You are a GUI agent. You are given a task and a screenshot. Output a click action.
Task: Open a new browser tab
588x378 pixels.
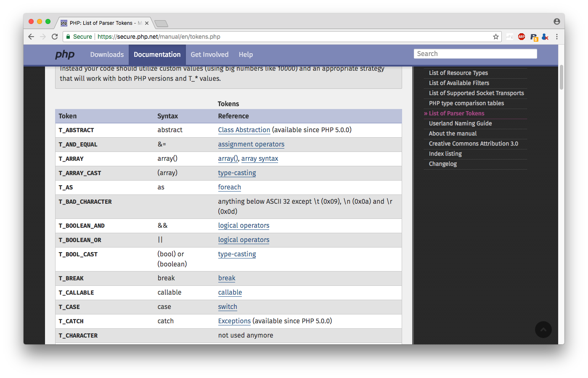click(x=161, y=23)
